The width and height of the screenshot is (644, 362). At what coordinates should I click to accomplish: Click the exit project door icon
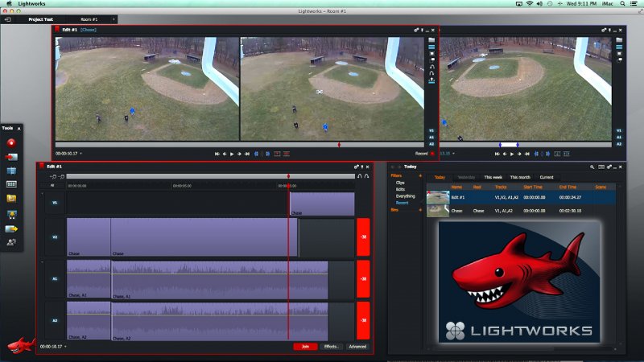[x=7, y=19]
